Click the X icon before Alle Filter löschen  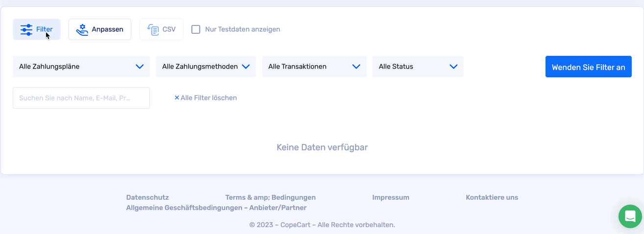point(177,98)
